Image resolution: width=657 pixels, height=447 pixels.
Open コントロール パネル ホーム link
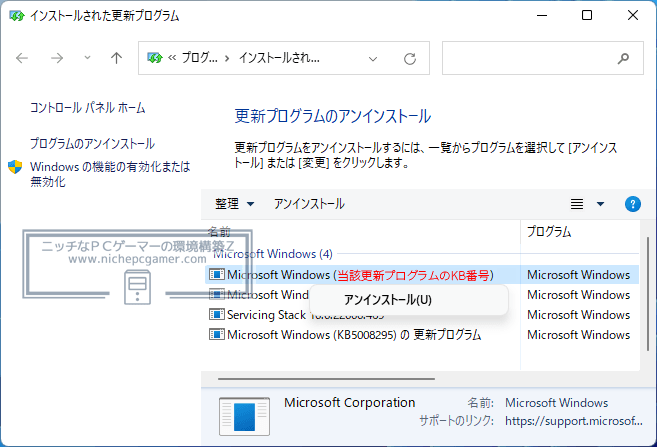88,108
